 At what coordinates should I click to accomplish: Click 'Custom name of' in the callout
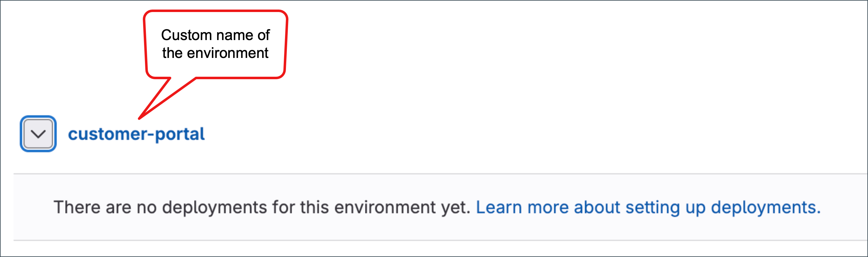click(215, 35)
